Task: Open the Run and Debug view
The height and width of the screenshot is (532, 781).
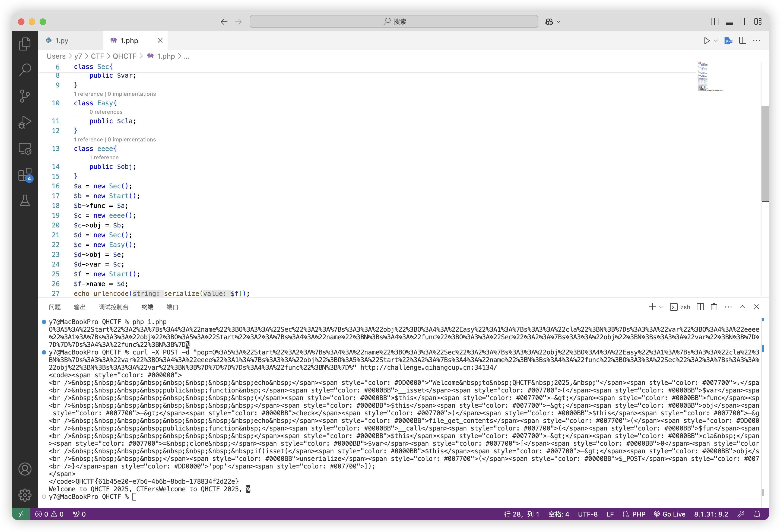Action: coord(25,122)
